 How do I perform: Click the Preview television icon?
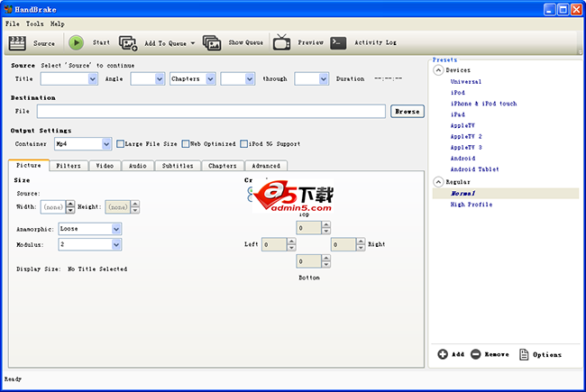[281, 42]
